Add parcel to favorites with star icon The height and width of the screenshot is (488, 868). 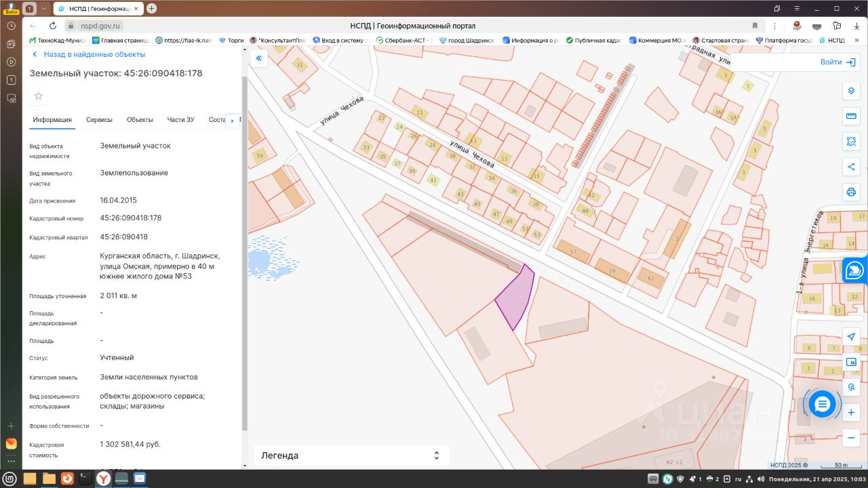(39, 96)
